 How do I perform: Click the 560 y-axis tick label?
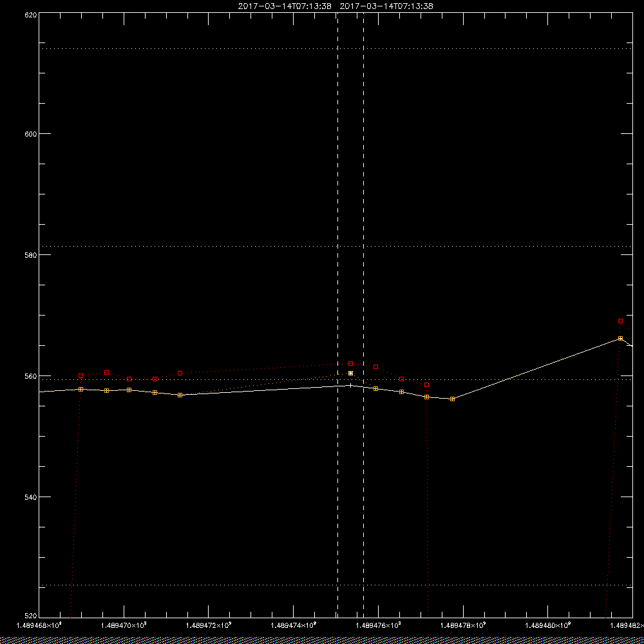click(x=31, y=376)
